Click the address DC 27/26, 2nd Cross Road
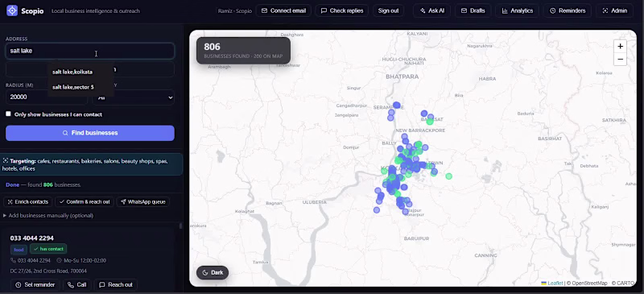Screen dimensions: 644x294 [48, 271]
